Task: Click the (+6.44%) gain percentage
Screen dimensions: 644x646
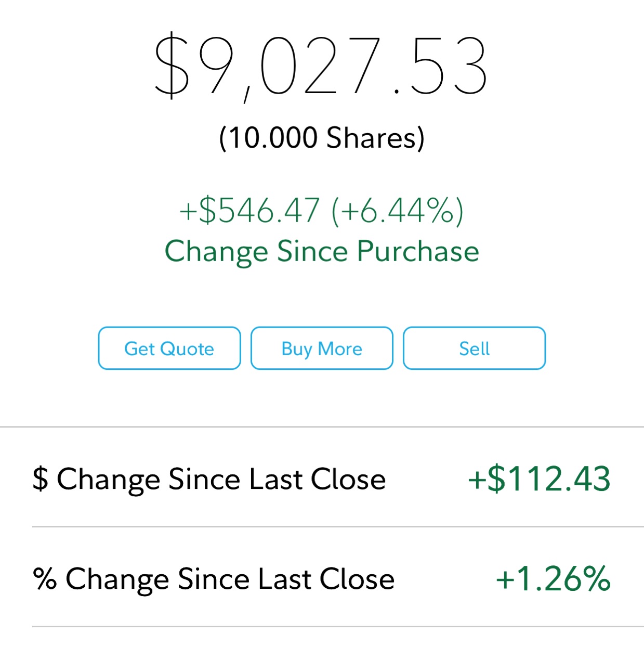Action: (397, 211)
